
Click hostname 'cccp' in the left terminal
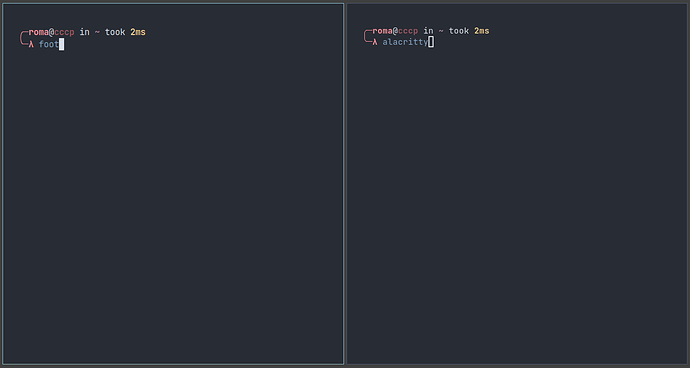(x=64, y=32)
